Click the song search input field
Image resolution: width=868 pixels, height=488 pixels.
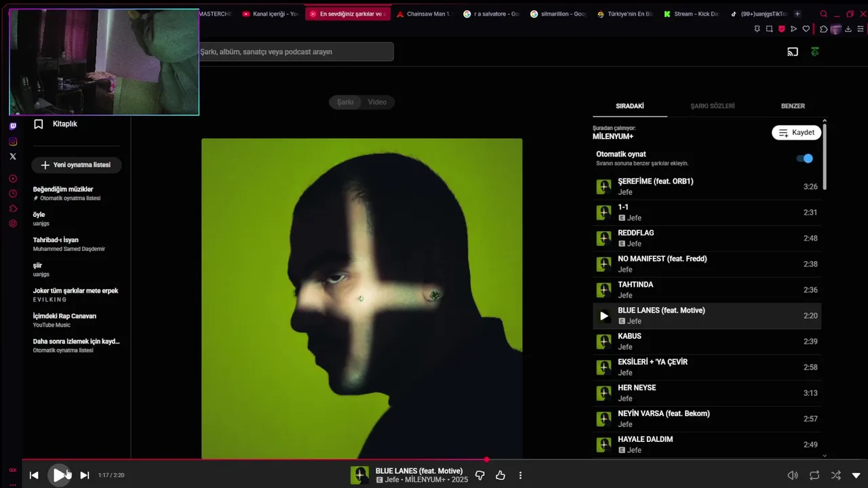point(296,52)
